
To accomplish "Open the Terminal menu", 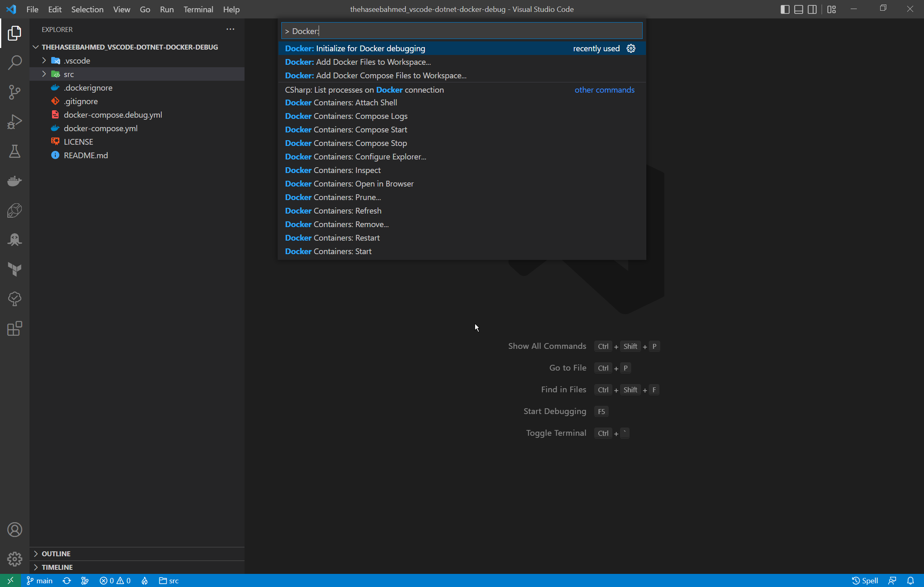I will (198, 9).
